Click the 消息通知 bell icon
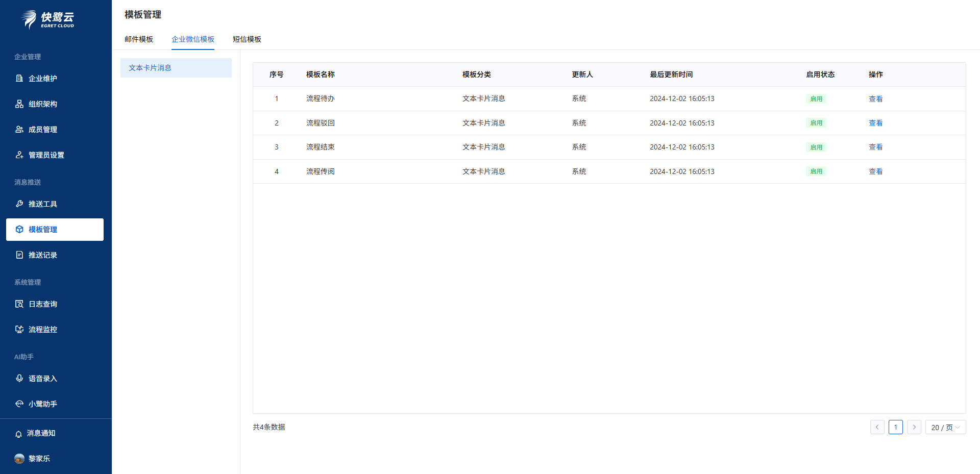Viewport: 980px width, 474px height. (x=18, y=434)
